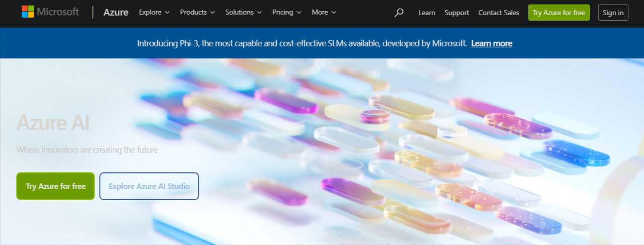Click the Azure AI heading
This screenshot has height=245, width=644.
tap(52, 122)
